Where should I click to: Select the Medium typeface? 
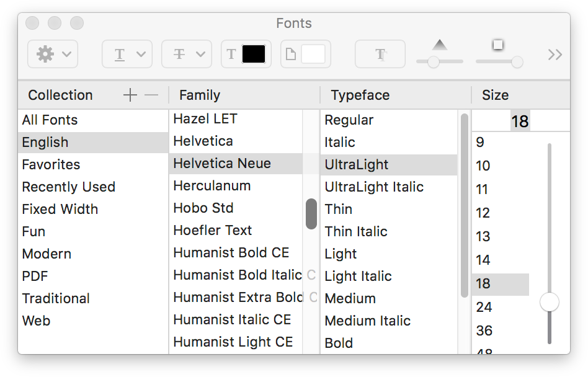389,299
